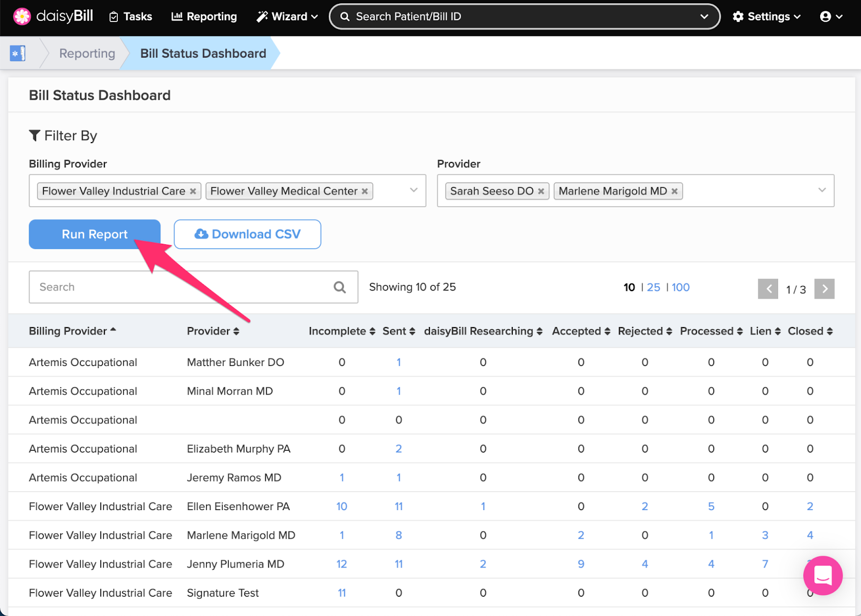Click Bill Status Dashboard breadcrumb

click(203, 53)
